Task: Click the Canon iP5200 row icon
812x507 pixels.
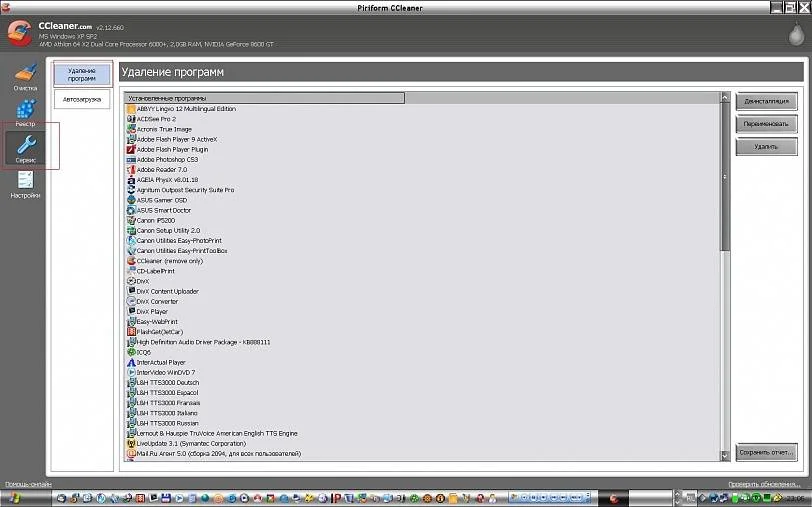Action: pos(131,220)
